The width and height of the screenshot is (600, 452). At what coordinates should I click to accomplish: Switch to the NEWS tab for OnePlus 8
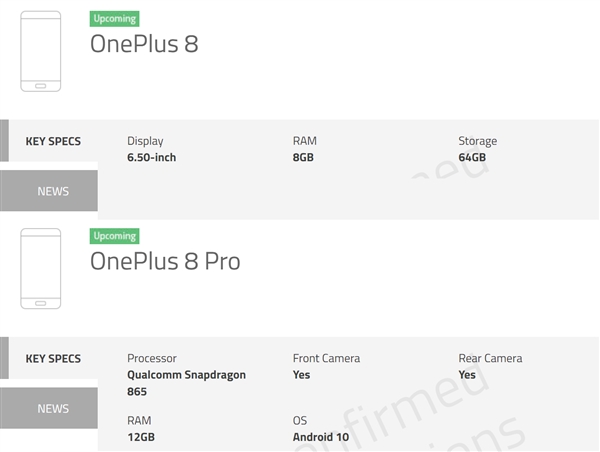(x=53, y=191)
